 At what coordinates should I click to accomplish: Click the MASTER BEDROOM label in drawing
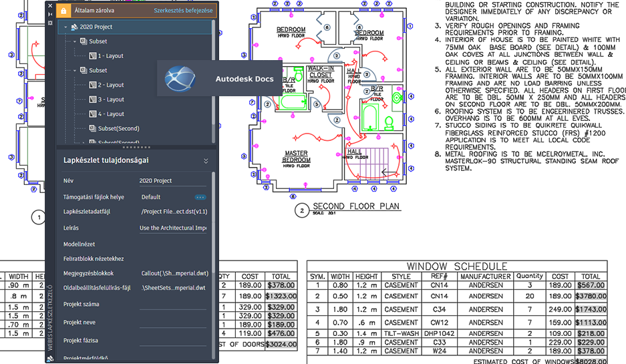(296, 156)
